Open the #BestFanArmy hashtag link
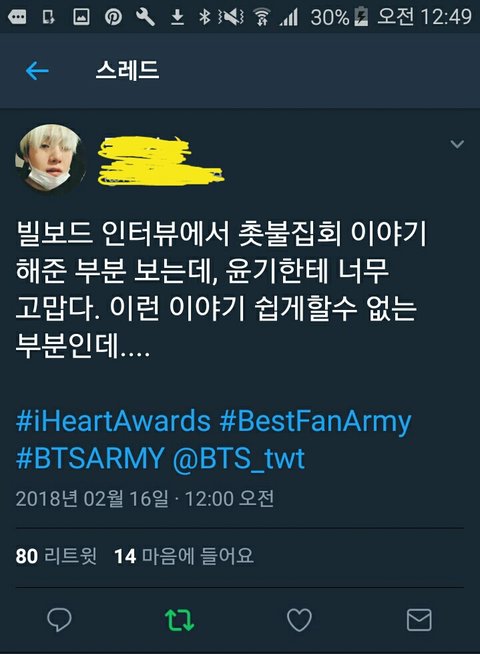 315,422
